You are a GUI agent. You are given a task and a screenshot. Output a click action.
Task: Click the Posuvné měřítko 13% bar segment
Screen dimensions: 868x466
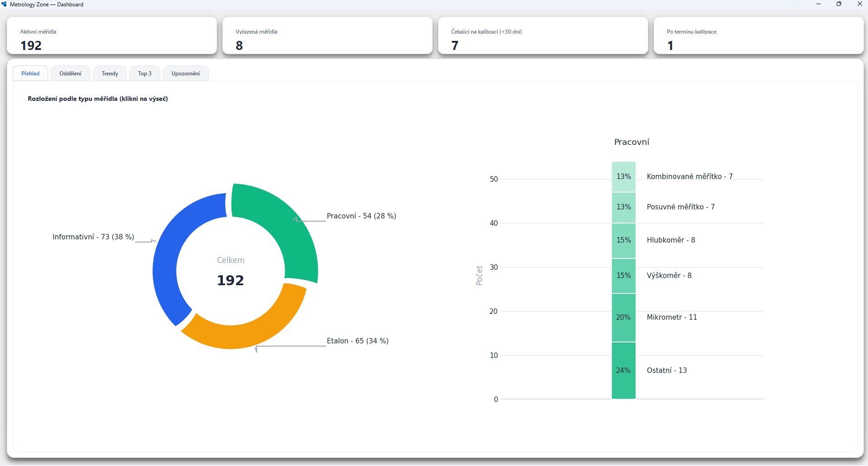pyautogui.click(x=623, y=207)
